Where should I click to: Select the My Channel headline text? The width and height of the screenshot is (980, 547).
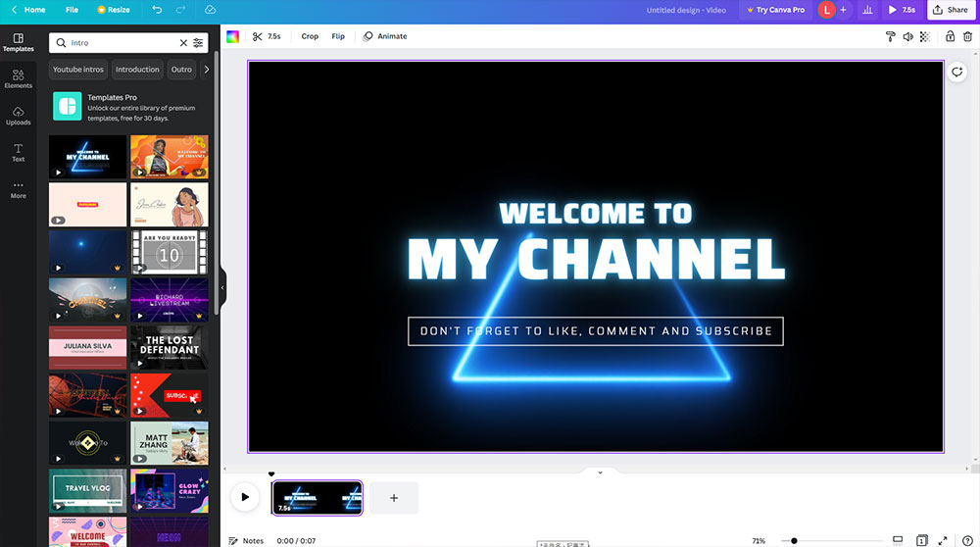click(596, 259)
